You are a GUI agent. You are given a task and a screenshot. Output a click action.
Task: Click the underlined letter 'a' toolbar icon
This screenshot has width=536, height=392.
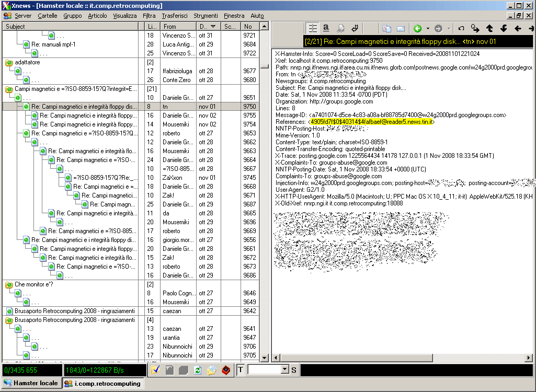(326, 28)
